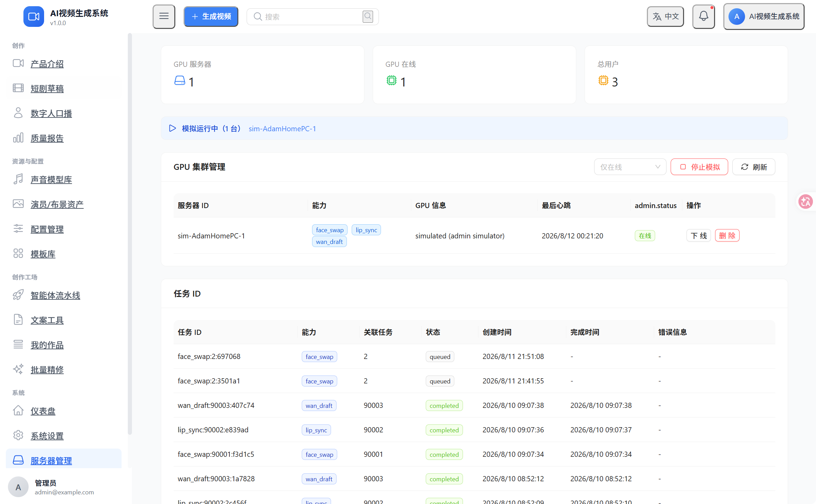Open 仪表盘 link

[43, 411]
